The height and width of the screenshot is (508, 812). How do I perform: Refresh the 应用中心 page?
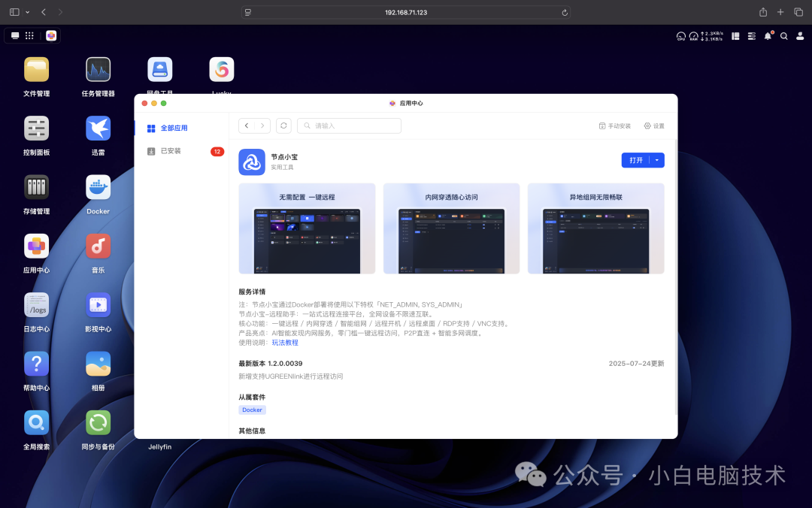[283, 125]
